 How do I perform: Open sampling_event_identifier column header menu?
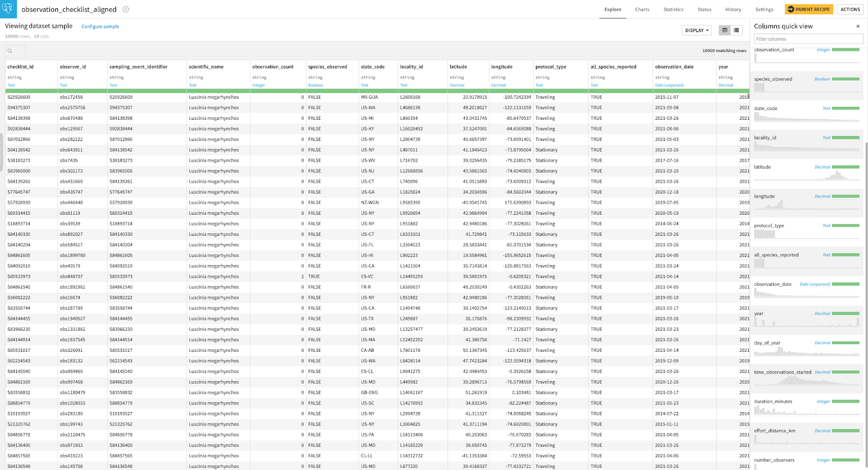[x=138, y=67]
